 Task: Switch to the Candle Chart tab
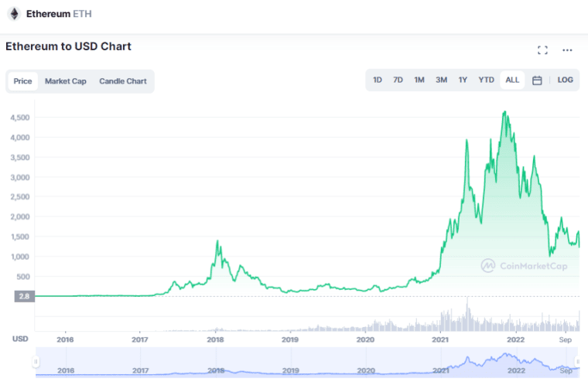coord(122,81)
